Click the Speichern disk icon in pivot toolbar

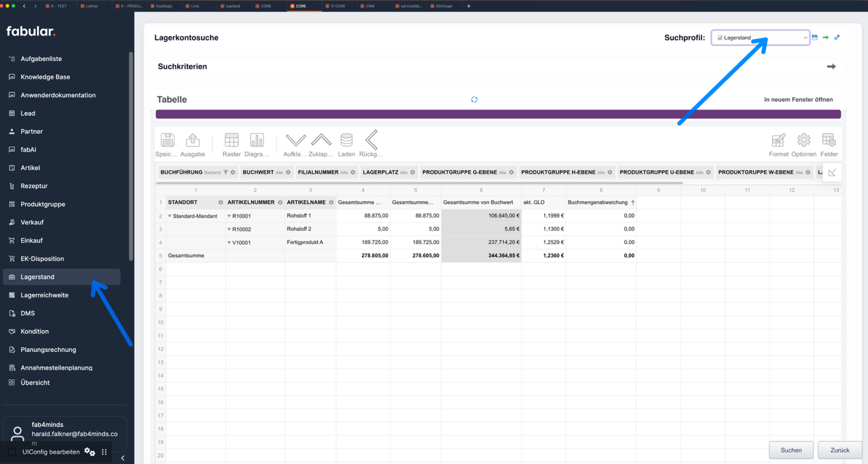coord(168,141)
